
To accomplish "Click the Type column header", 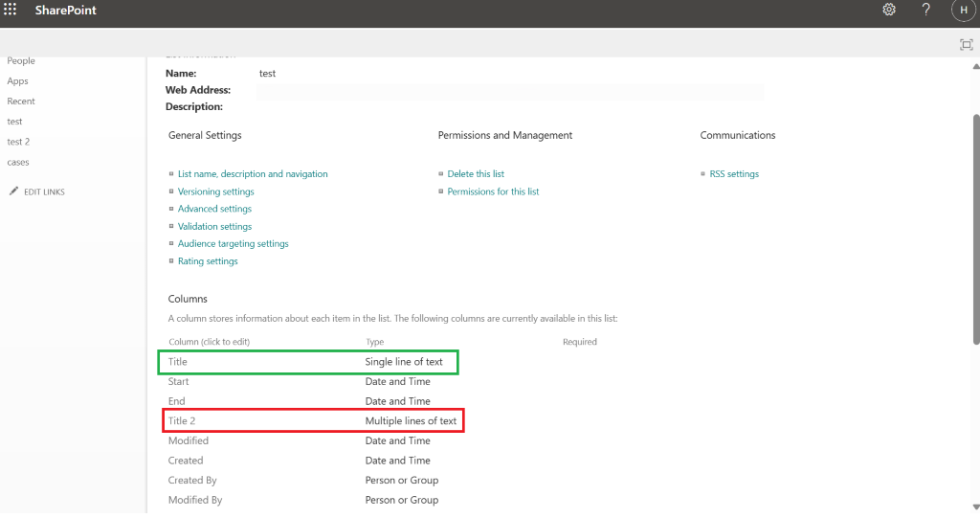I will click(374, 342).
